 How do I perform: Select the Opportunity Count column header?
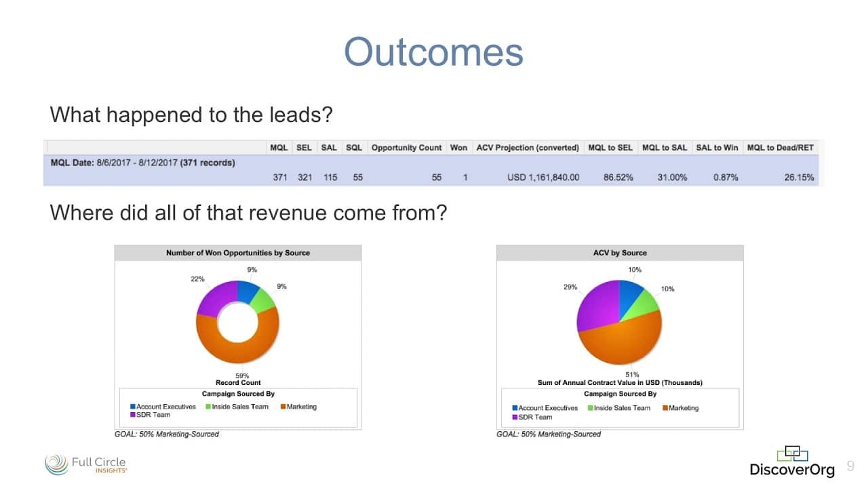406,147
